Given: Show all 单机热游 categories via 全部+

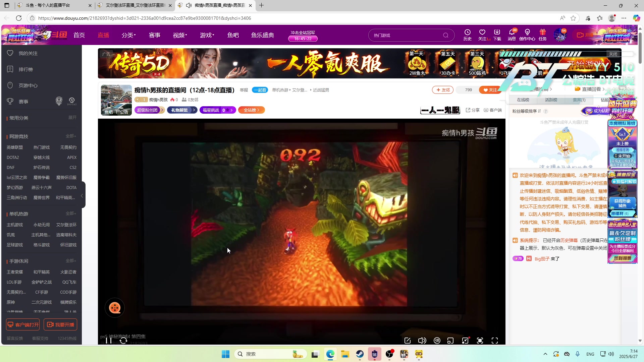Looking at the screenshot, I should coord(71,214).
